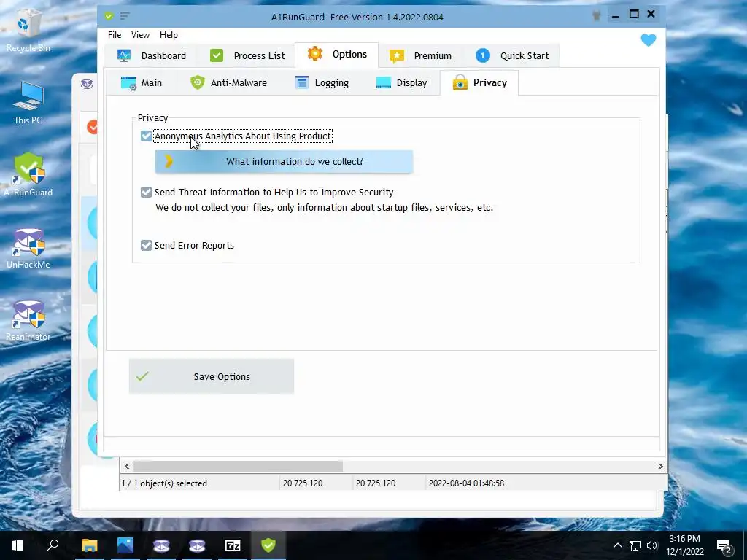Open File Explorer from the taskbar
Image resolution: width=747 pixels, height=560 pixels.
pyautogui.click(x=89, y=545)
